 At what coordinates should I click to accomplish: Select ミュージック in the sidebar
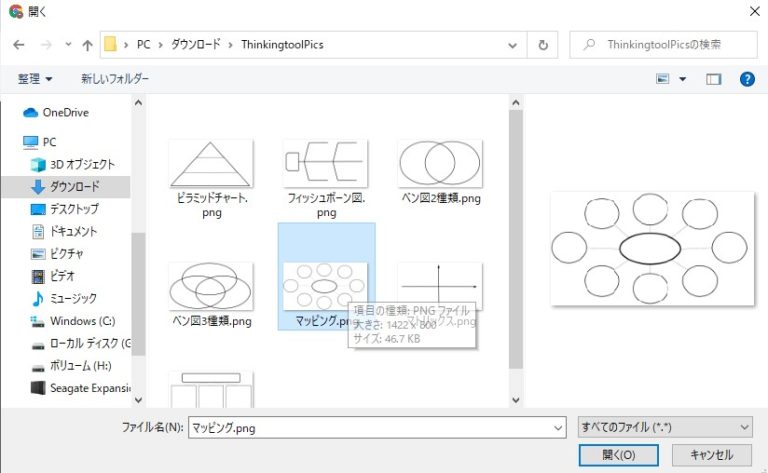coord(72,298)
